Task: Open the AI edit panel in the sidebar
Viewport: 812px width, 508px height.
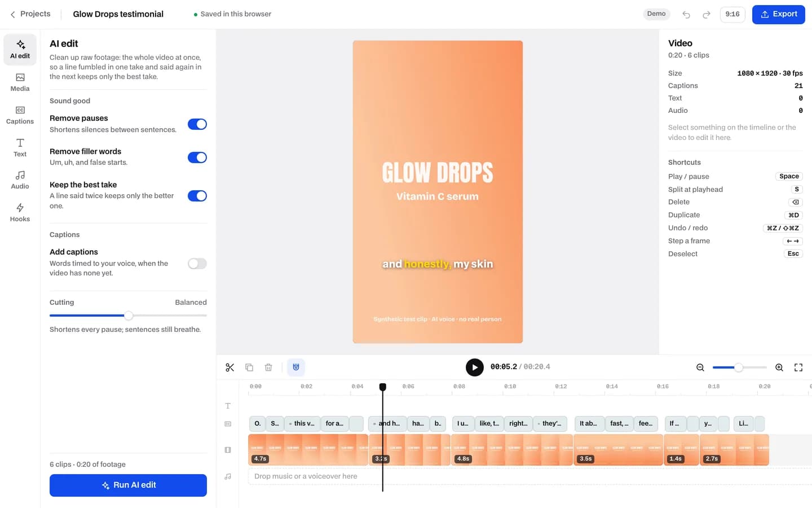Action: click(20, 50)
